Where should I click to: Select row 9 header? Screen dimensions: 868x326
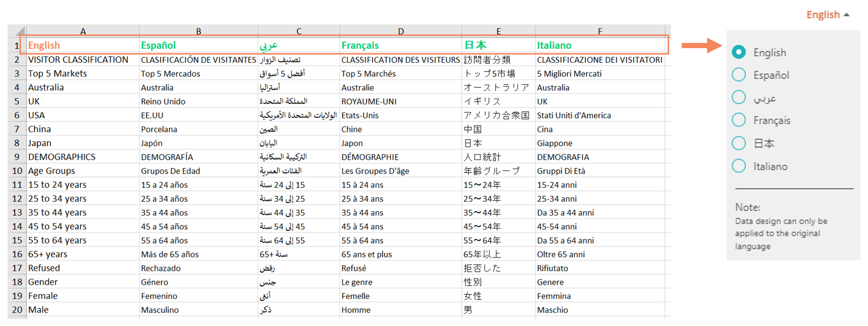17,157
